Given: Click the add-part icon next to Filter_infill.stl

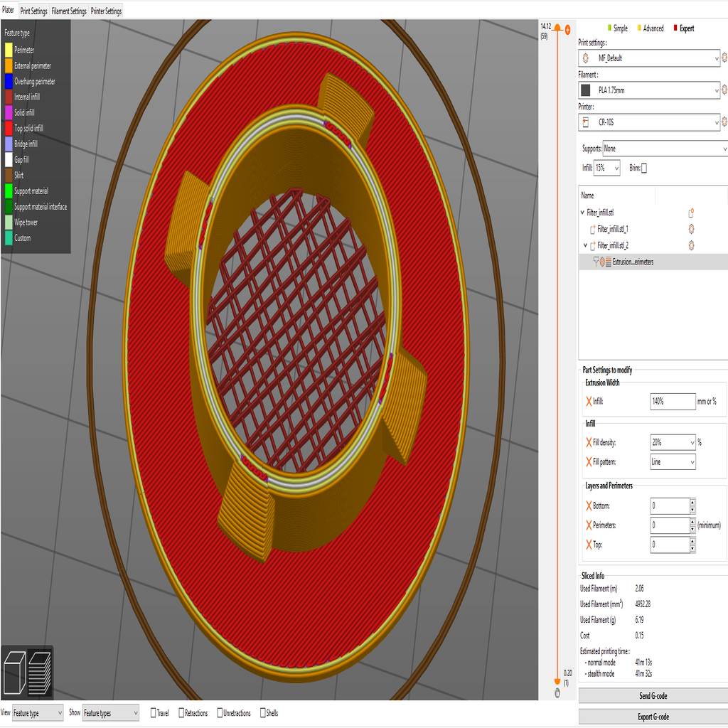Looking at the screenshot, I should (690, 212).
